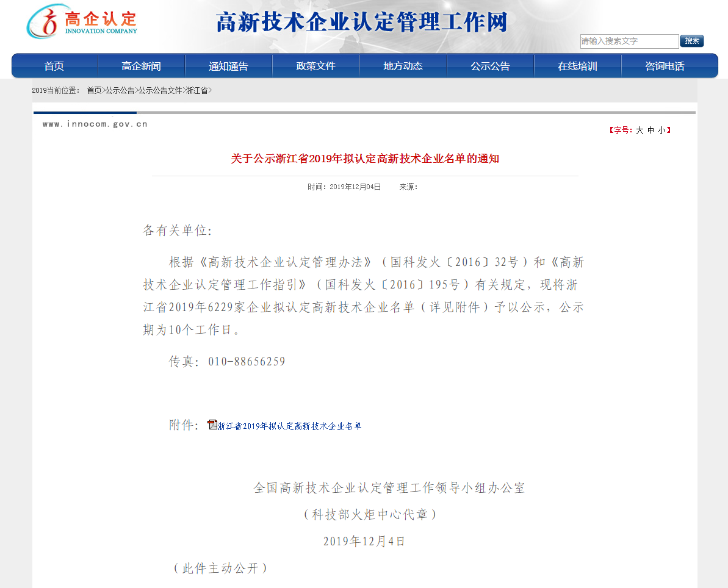Viewport: 728px width, 588px height.
Task: Set font size to 小
Action: [661, 130]
